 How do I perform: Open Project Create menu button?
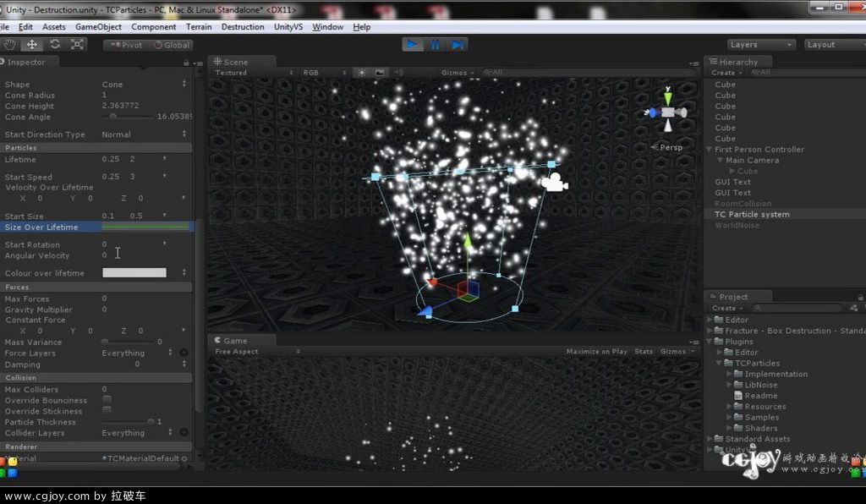pos(726,308)
